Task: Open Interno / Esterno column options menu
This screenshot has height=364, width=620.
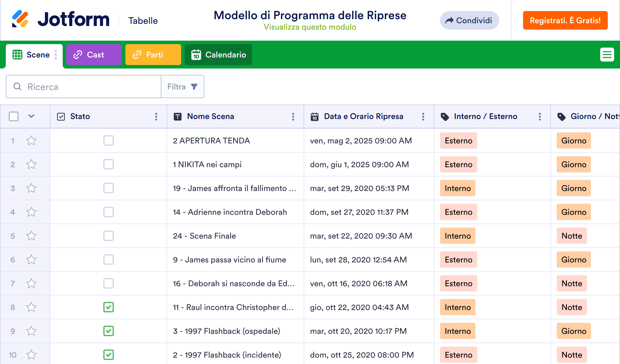Action: click(x=540, y=117)
